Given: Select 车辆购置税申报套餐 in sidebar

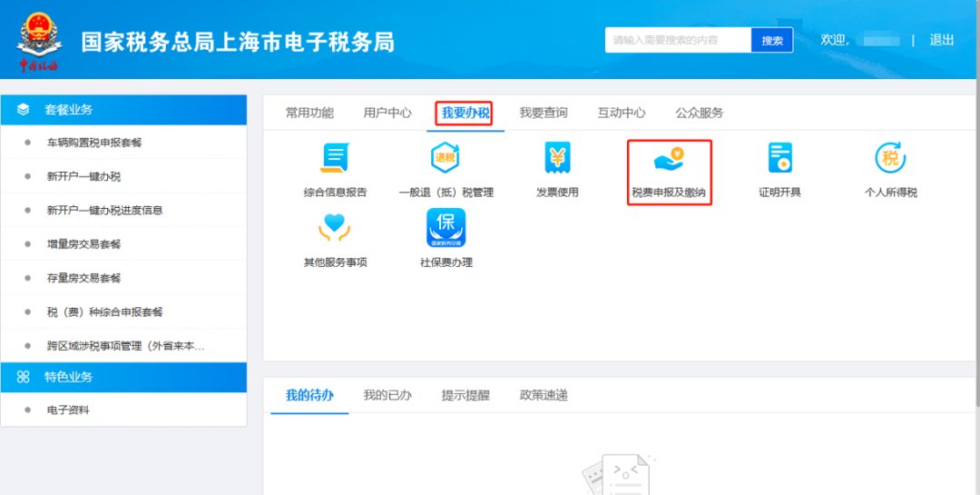Looking at the screenshot, I should tap(94, 143).
